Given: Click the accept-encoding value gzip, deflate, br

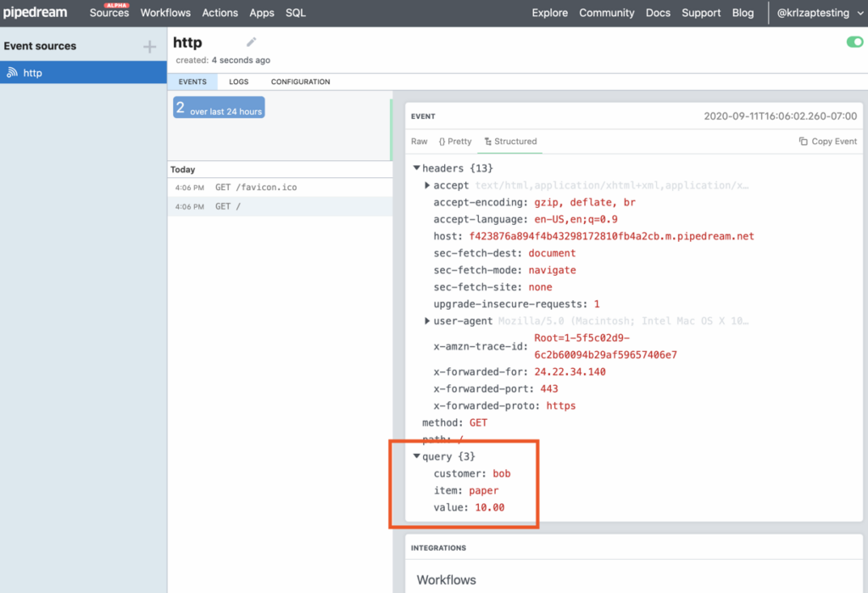Looking at the screenshot, I should tap(585, 202).
